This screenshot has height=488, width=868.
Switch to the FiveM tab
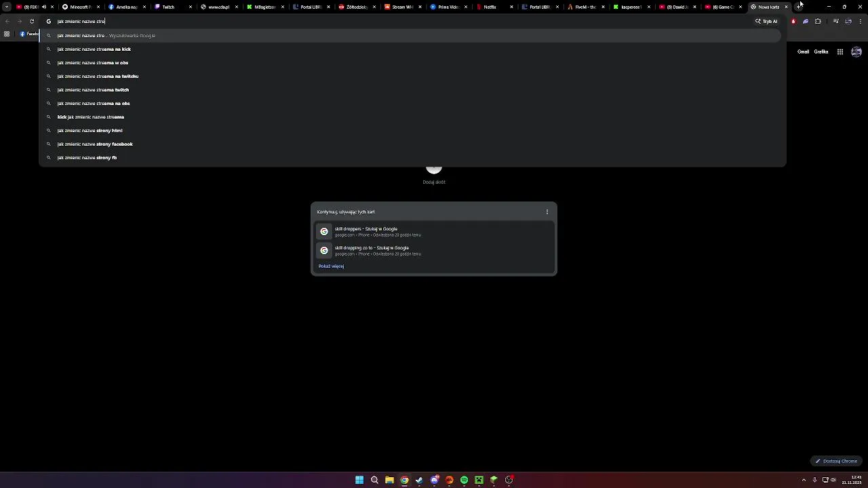[x=585, y=7]
